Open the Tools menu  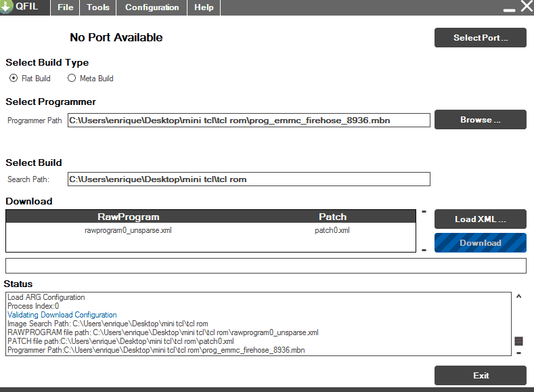(x=98, y=7)
